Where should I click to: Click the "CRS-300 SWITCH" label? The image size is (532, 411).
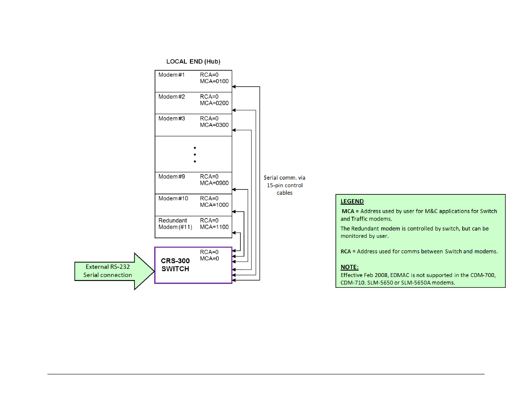[x=175, y=265]
